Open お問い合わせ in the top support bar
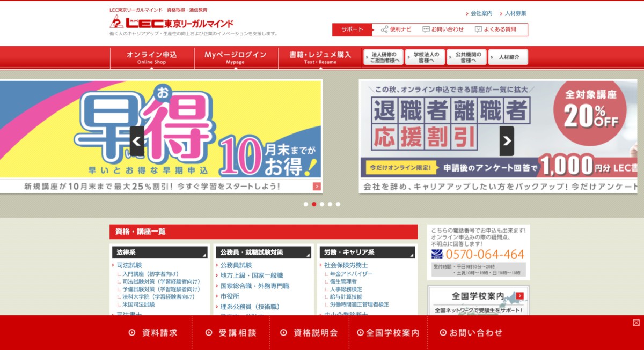 443,29
